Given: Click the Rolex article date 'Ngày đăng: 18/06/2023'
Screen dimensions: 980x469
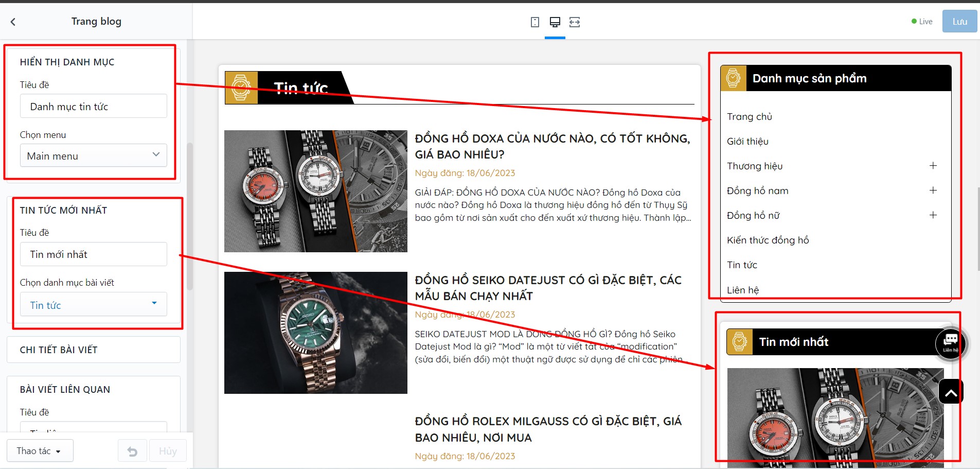Looking at the screenshot, I should tap(465, 456).
